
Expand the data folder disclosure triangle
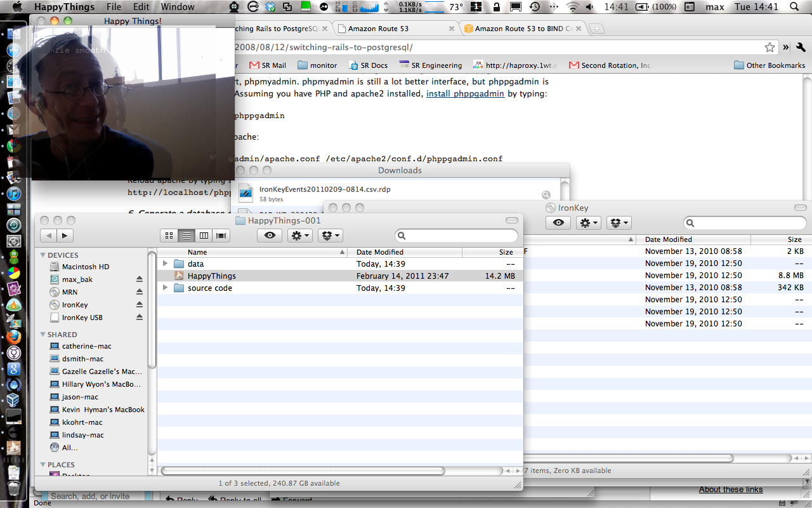point(165,264)
